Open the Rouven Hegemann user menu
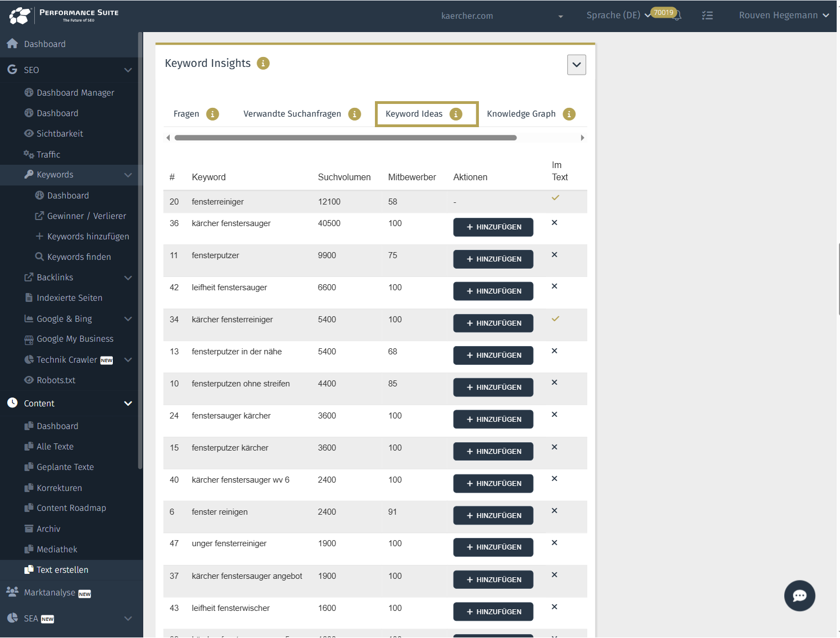Viewport: 840px width, 638px height. coord(784,15)
